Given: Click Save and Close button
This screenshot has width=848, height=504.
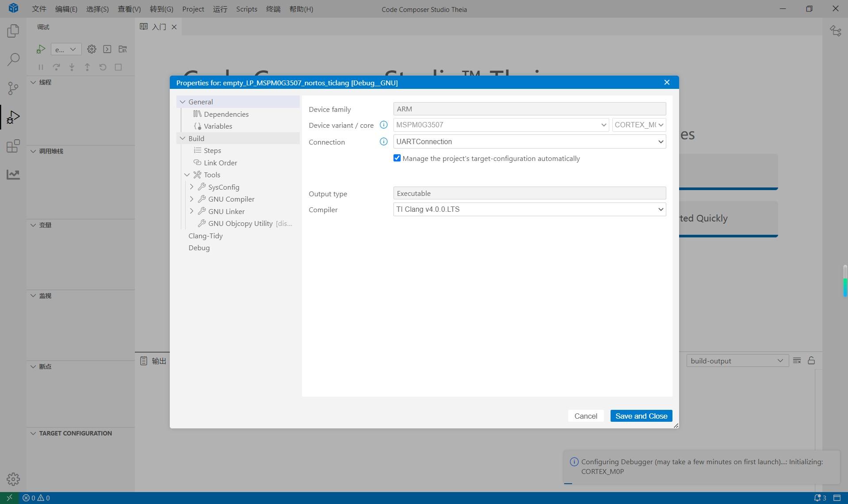Looking at the screenshot, I should [x=641, y=416].
